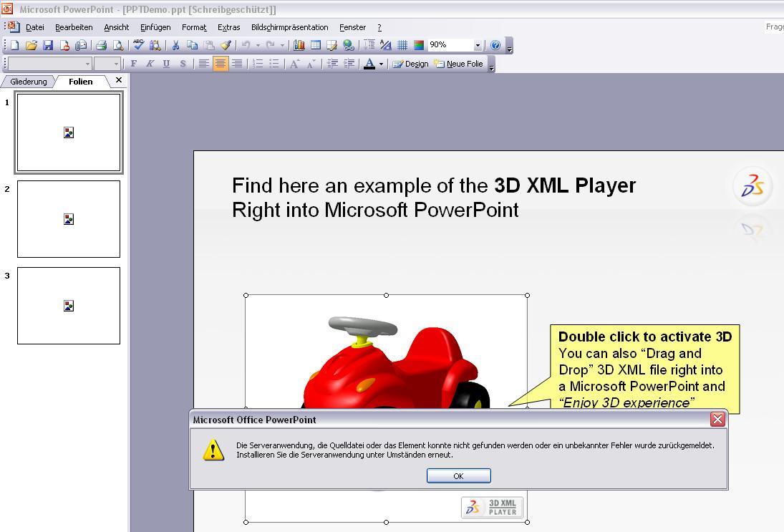Toggle the Color/Grayscale icon
784x532 pixels.
[419, 46]
